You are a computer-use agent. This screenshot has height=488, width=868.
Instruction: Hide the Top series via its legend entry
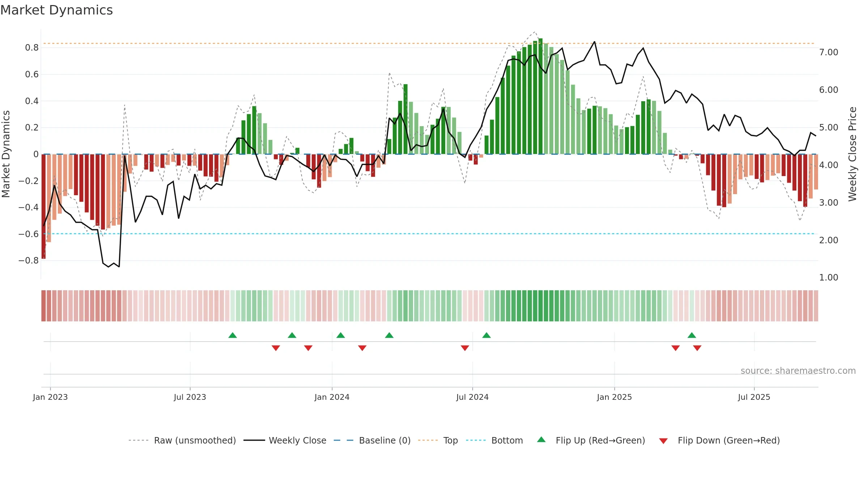(438, 440)
